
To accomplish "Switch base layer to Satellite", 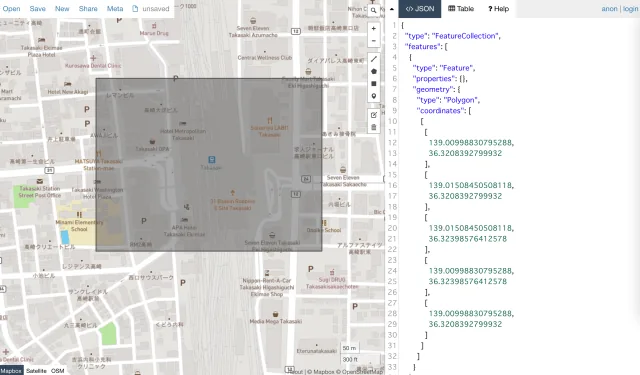I will [x=36, y=371].
